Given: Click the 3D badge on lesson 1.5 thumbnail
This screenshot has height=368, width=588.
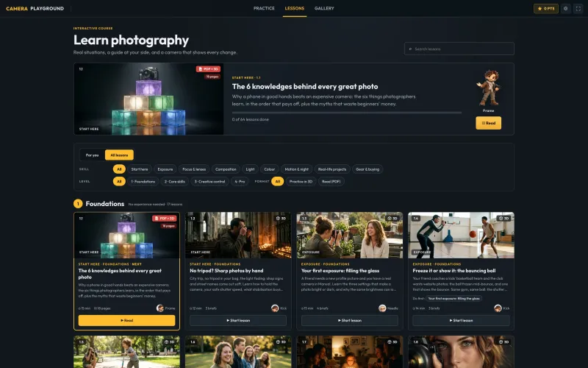Looking at the screenshot, I should pyautogui.click(x=170, y=342).
